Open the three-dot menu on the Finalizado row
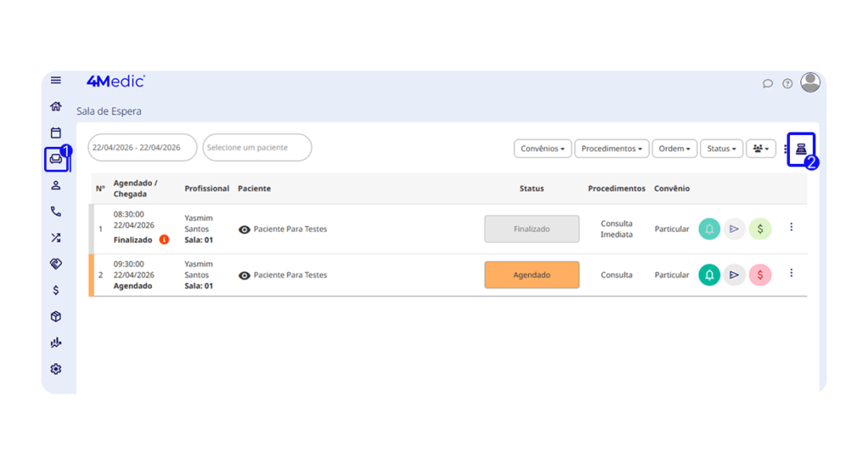 click(x=791, y=227)
